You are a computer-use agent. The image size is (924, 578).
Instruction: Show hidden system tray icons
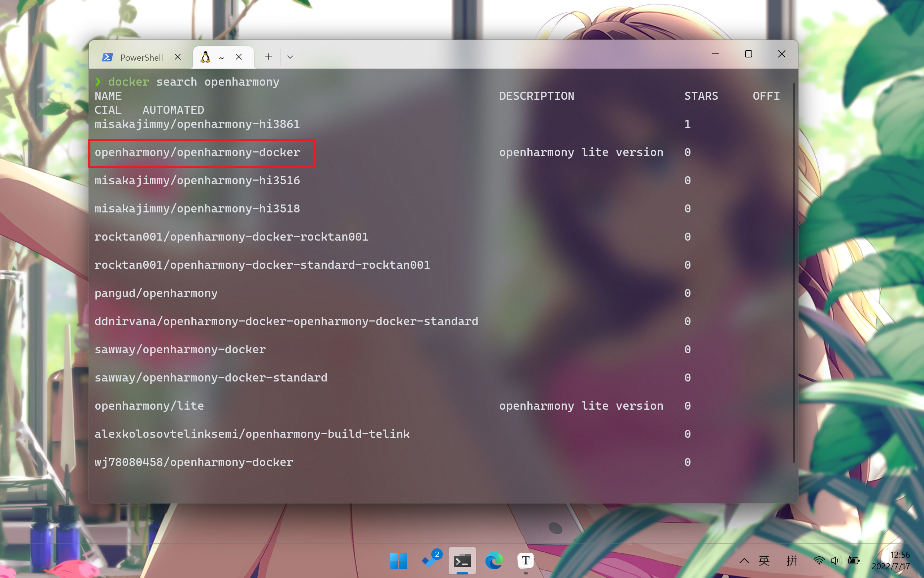(x=744, y=561)
